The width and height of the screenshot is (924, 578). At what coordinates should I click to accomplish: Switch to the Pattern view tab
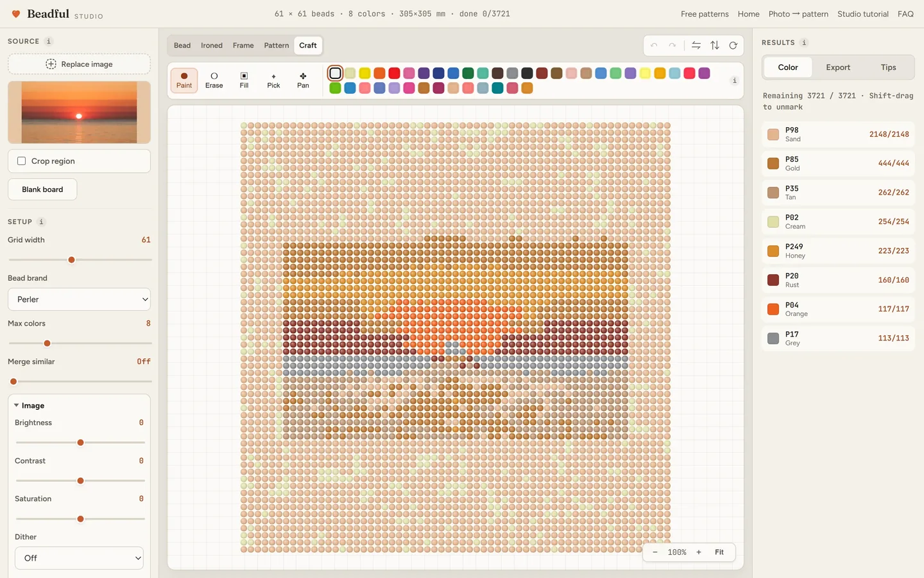point(277,46)
